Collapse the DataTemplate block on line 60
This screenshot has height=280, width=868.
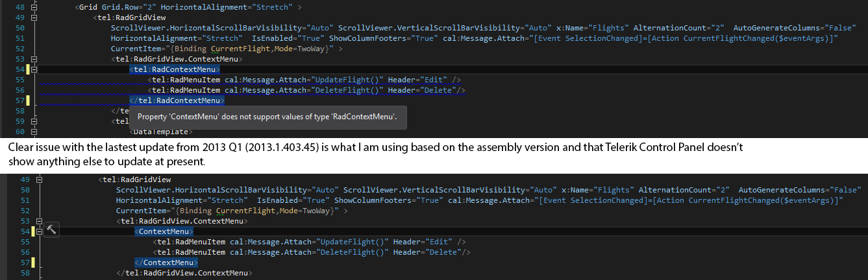pos(34,132)
